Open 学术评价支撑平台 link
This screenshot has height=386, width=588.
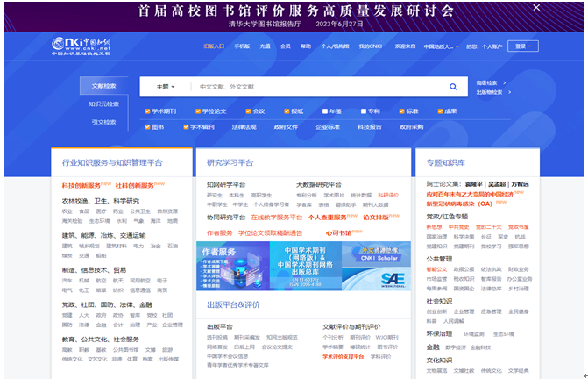(x=344, y=356)
